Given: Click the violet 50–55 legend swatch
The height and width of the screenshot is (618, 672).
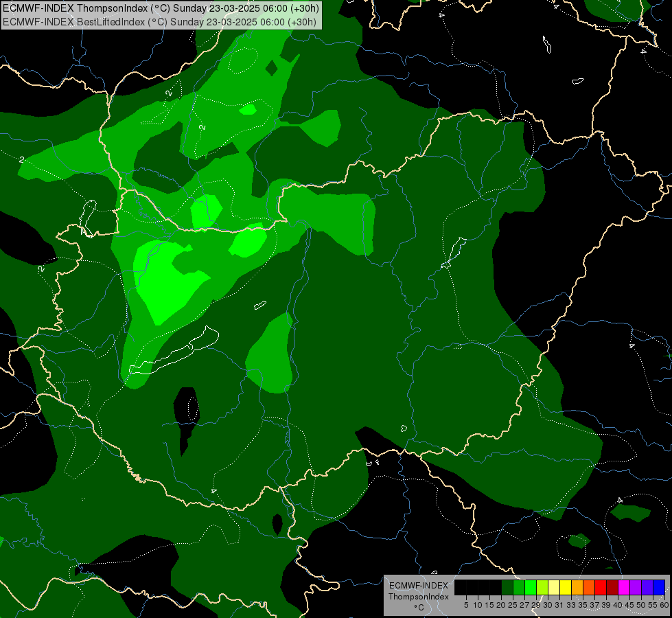Looking at the screenshot, I should [647, 588].
